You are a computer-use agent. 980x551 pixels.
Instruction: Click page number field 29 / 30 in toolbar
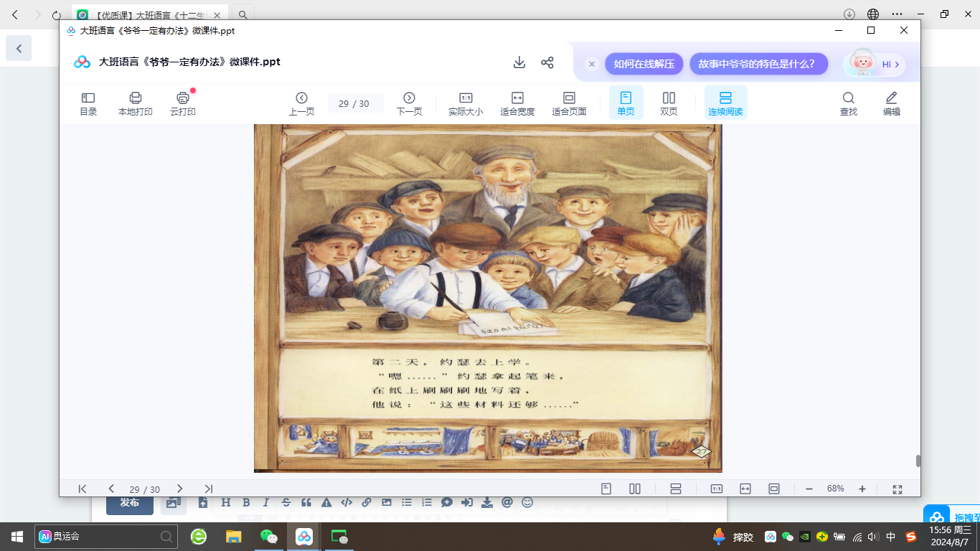(x=355, y=103)
